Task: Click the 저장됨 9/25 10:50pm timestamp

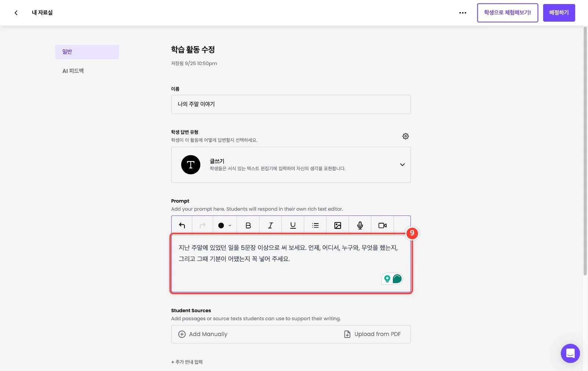Action: (x=194, y=64)
